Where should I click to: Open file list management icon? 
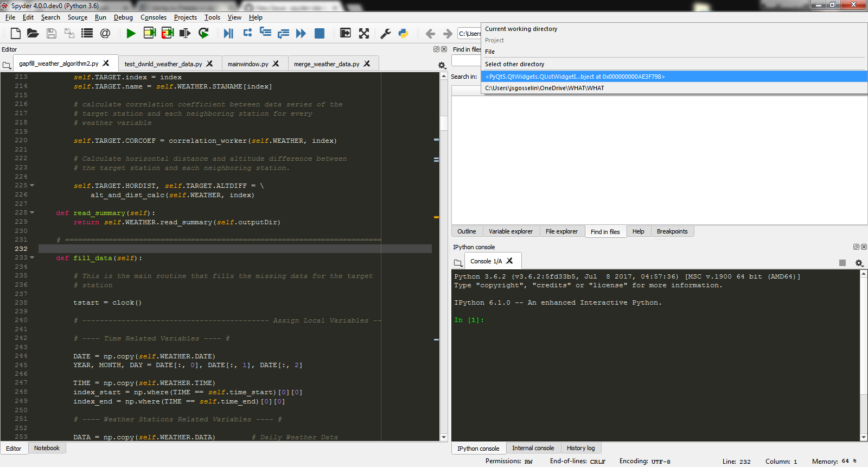[87, 33]
